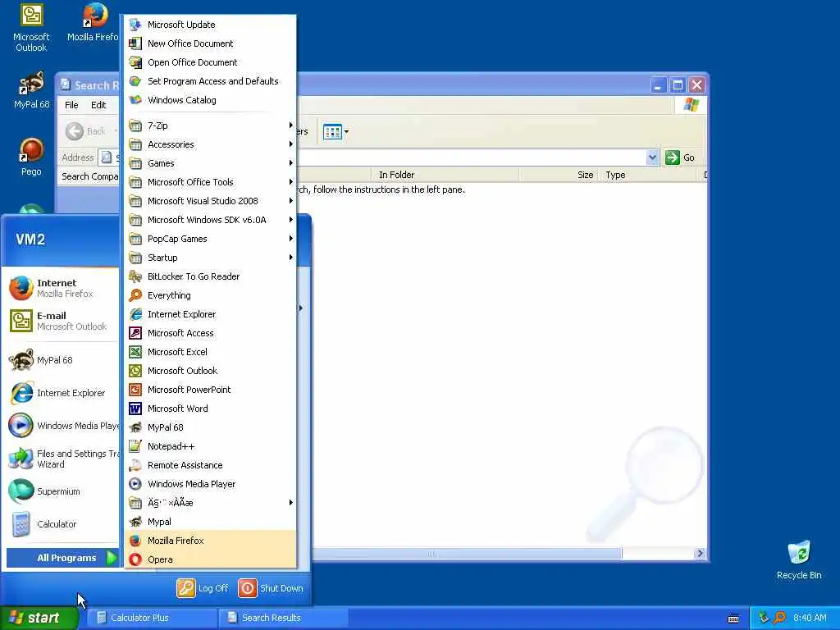
Task: Open Notepad++
Action: tap(210, 446)
